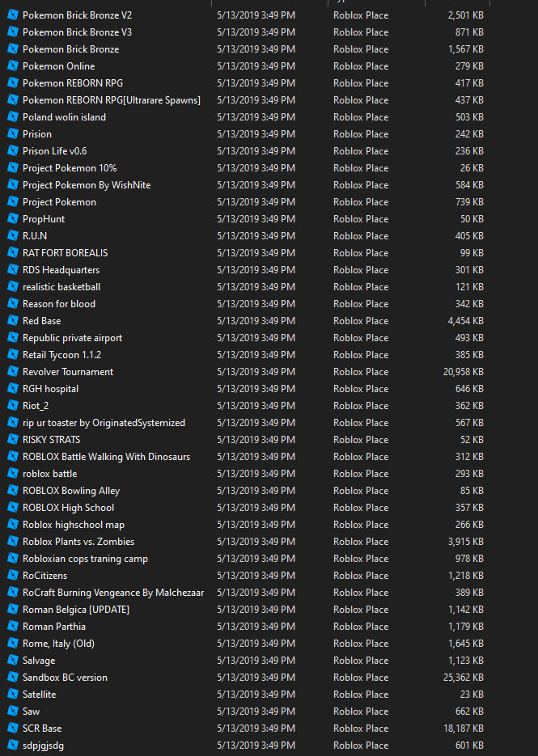
Task: Click the file icon beside Saw
Action: pos(13,712)
